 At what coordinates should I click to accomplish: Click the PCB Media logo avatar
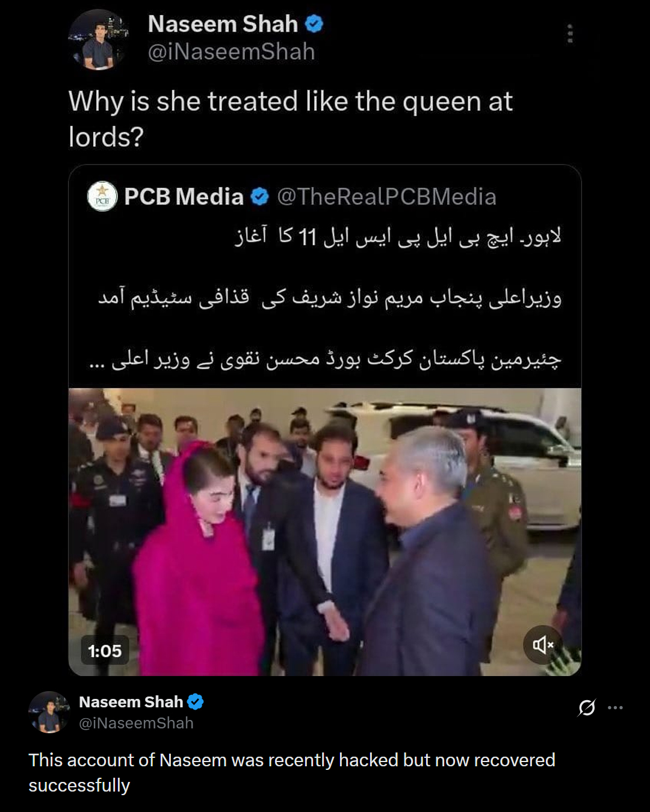point(102,197)
